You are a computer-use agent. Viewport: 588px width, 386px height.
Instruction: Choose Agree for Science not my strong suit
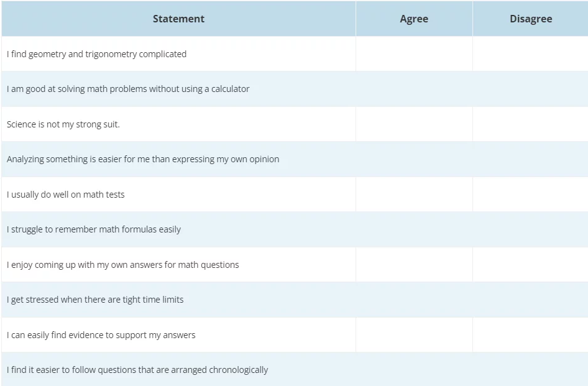(414, 124)
